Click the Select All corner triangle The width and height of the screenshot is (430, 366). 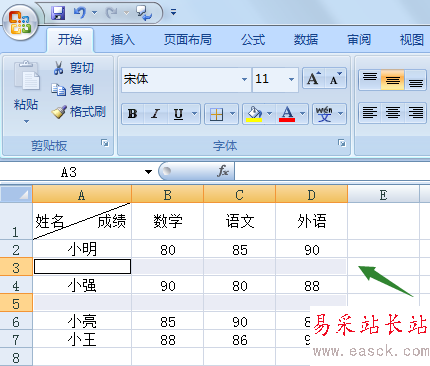(x=16, y=194)
